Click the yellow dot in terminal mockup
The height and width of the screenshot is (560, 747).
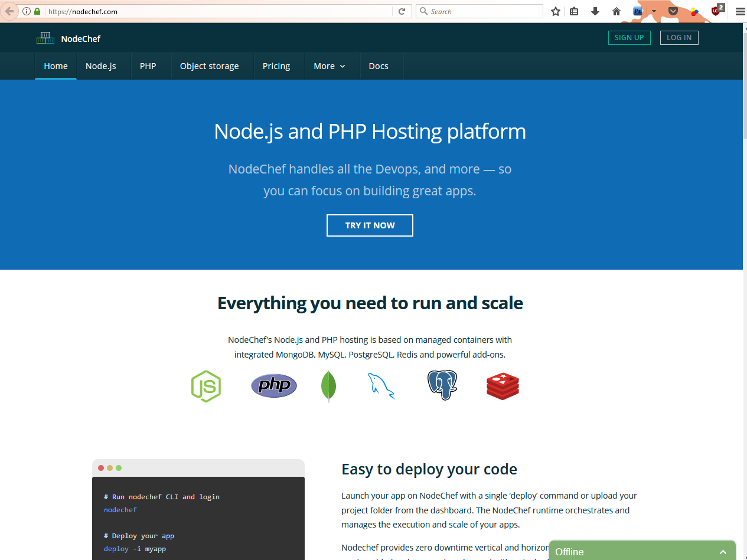pos(110,468)
